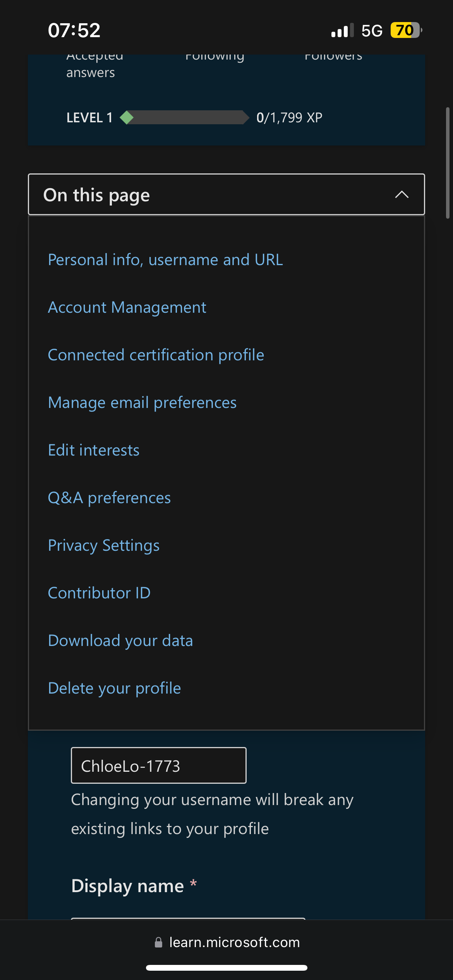Viewport: 453px width, 980px height.
Task: Select Delete your profile link
Action: (115, 688)
